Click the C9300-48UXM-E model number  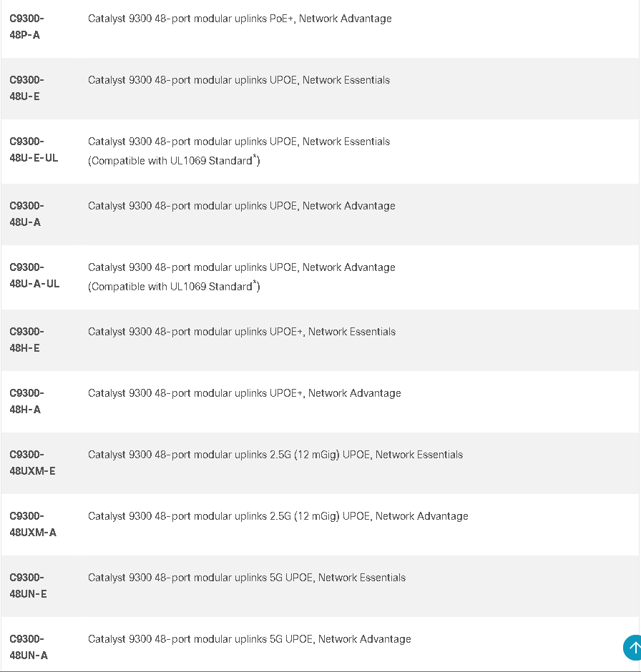pyautogui.click(x=33, y=463)
